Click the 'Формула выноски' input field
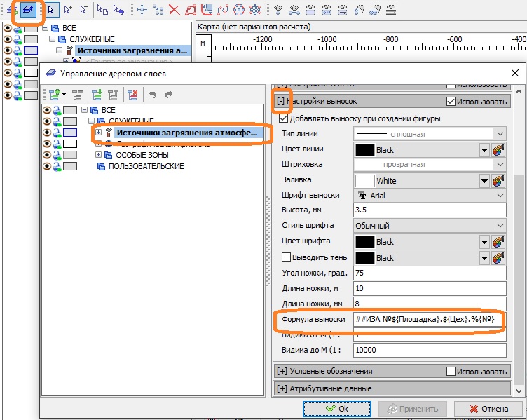This screenshot has height=420, width=527. (x=429, y=319)
